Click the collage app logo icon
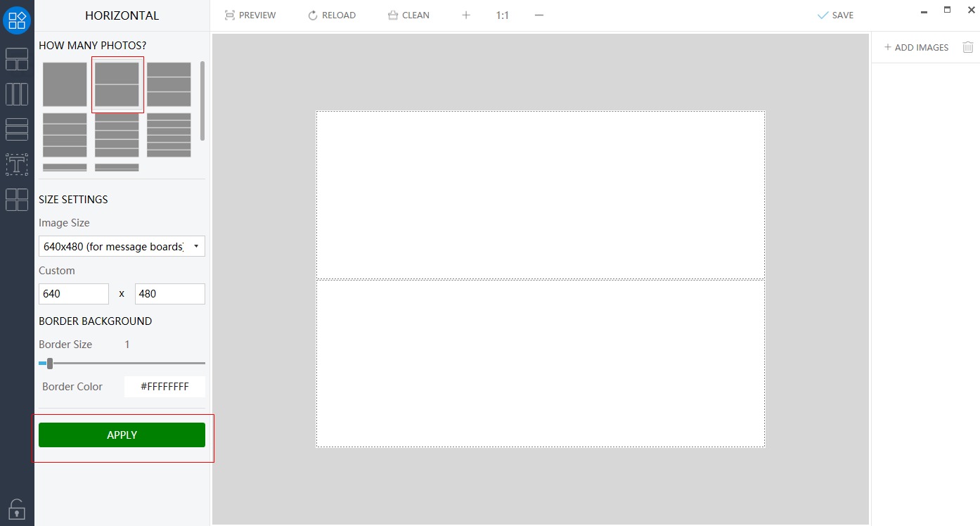 tap(17, 20)
